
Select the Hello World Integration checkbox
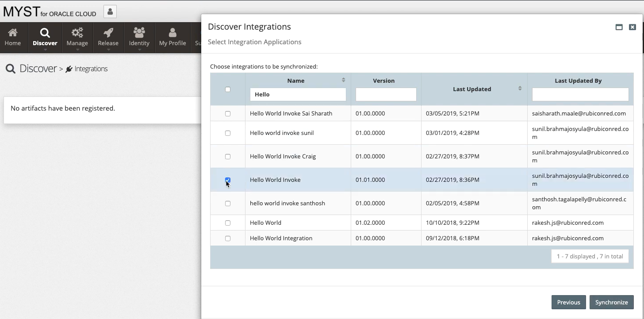pos(228,238)
